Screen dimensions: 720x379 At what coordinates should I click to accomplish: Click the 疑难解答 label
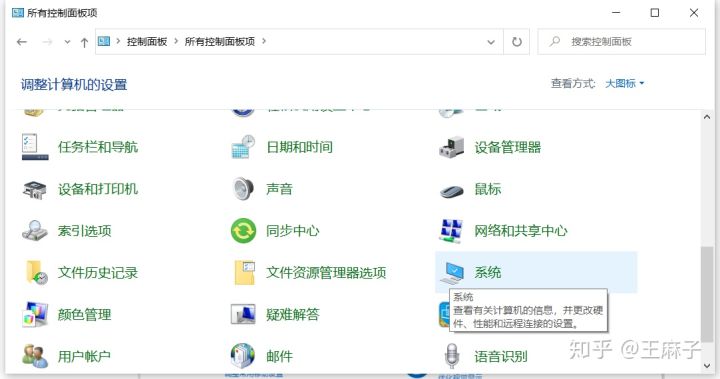click(292, 314)
